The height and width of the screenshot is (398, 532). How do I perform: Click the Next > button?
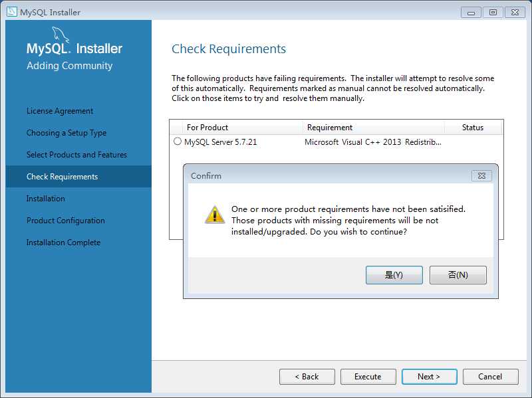(429, 377)
